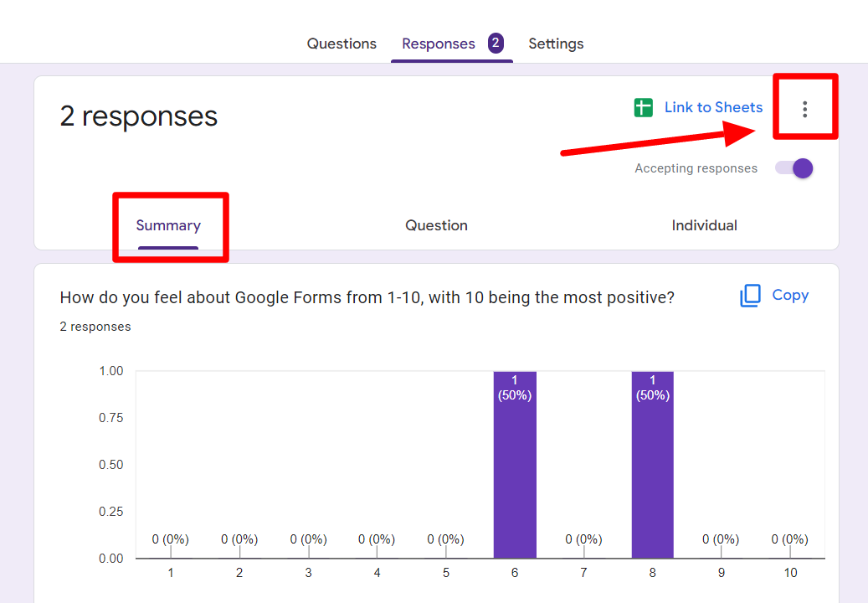This screenshot has width=868, height=603.
Task: Click the question title about Google Forms
Action: 367,297
